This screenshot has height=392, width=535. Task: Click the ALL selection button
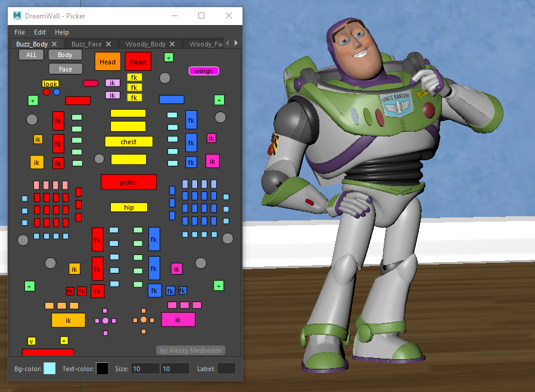[x=31, y=55]
